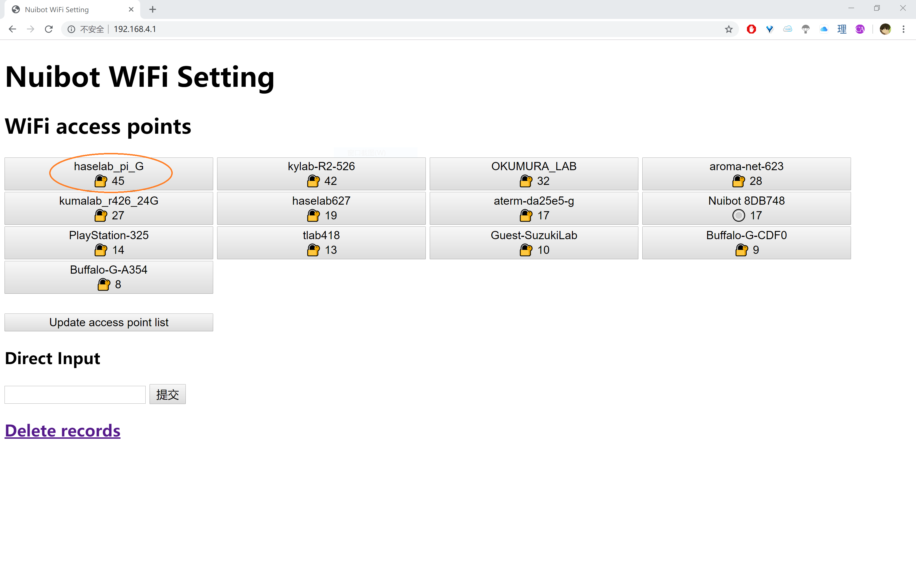Reload the Nuibot WiFi Setting page
The image size is (916, 588).
click(49, 29)
